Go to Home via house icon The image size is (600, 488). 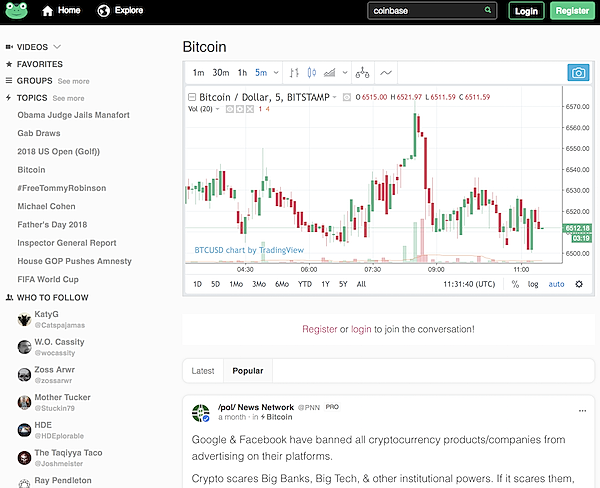[x=47, y=11]
